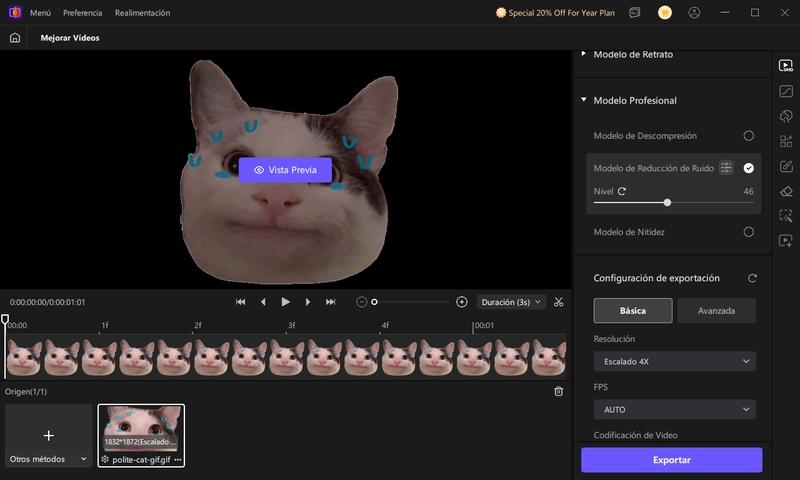Reset the Nivel value

point(622,191)
